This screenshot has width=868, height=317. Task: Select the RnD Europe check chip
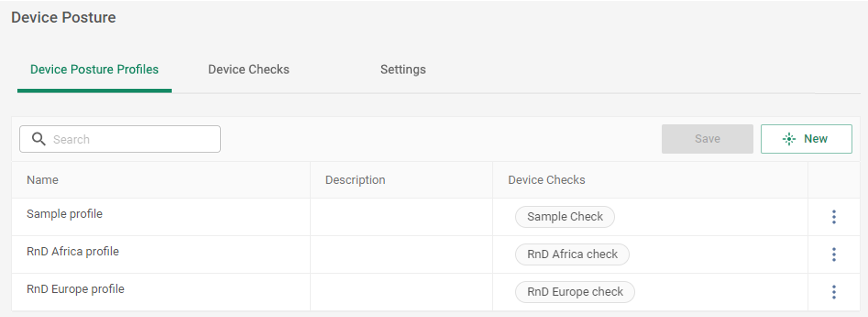(x=575, y=292)
